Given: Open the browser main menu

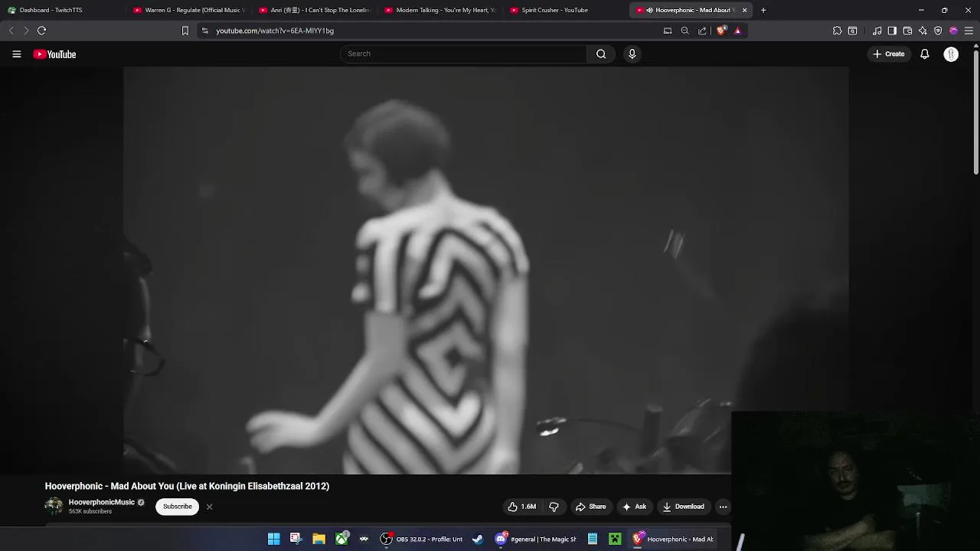Looking at the screenshot, I should click(969, 31).
